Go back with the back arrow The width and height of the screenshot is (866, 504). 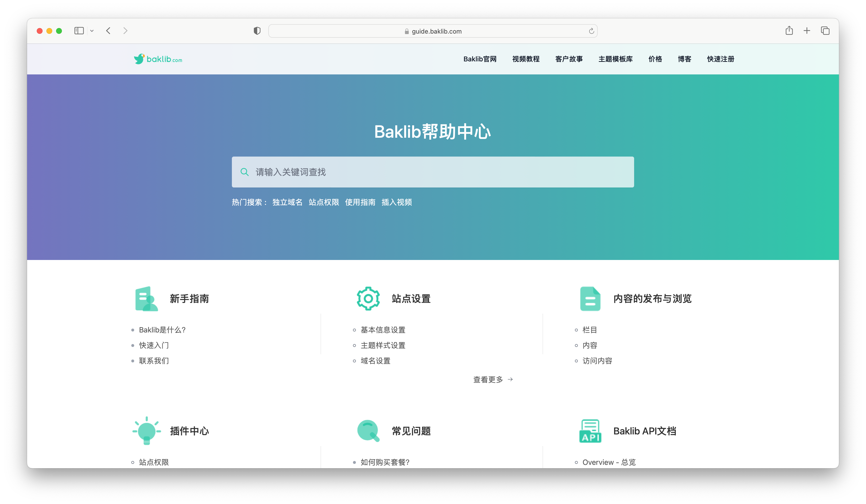[x=108, y=31]
